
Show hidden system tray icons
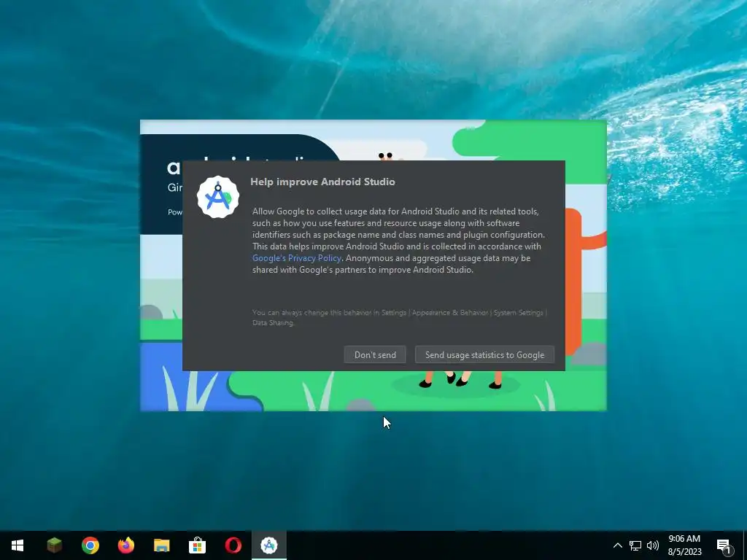pyautogui.click(x=617, y=545)
